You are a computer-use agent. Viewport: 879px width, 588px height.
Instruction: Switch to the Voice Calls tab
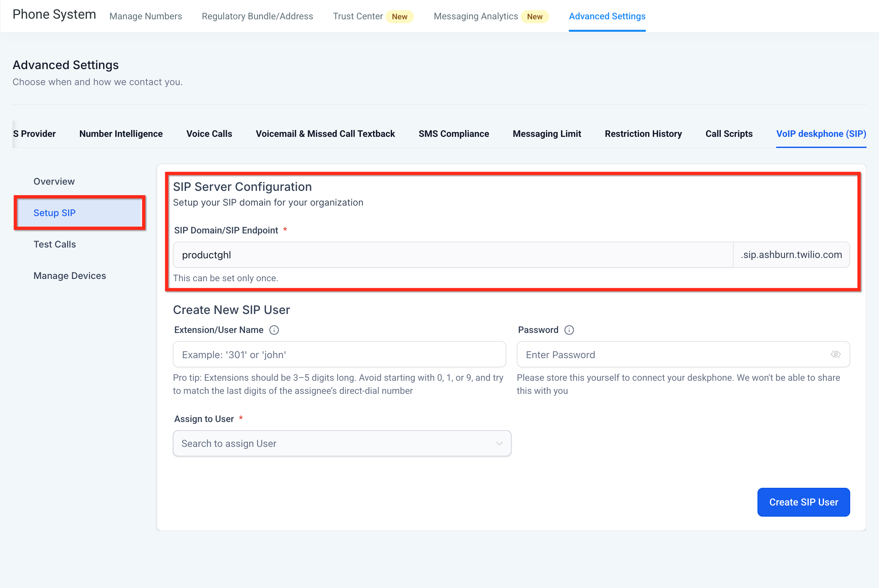(209, 134)
